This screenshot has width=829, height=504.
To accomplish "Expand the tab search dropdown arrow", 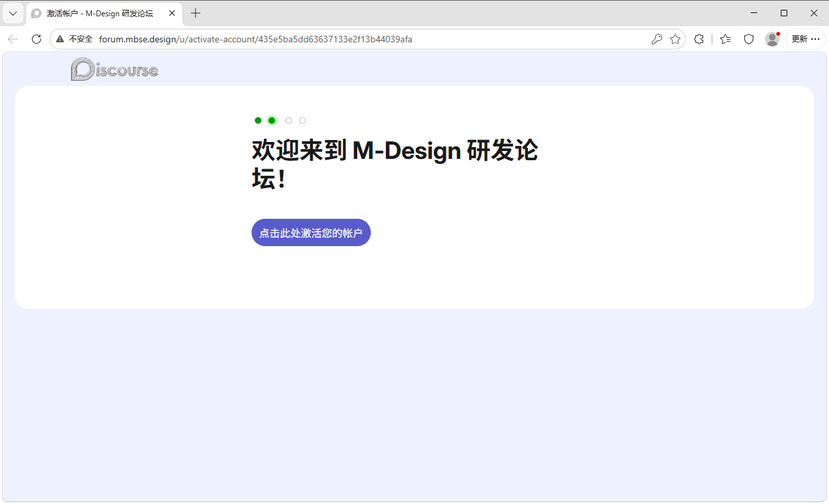I will tap(13, 13).
